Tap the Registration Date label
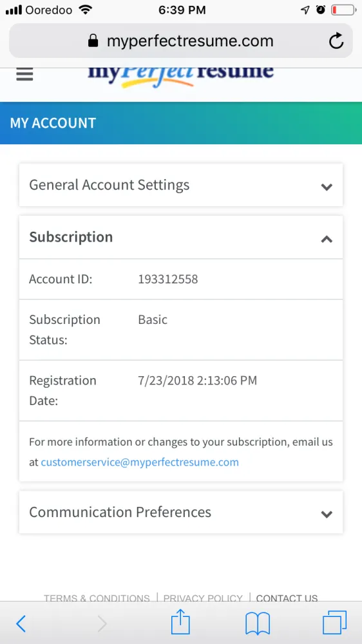The height and width of the screenshot is (644, 362). click(62, 391)
